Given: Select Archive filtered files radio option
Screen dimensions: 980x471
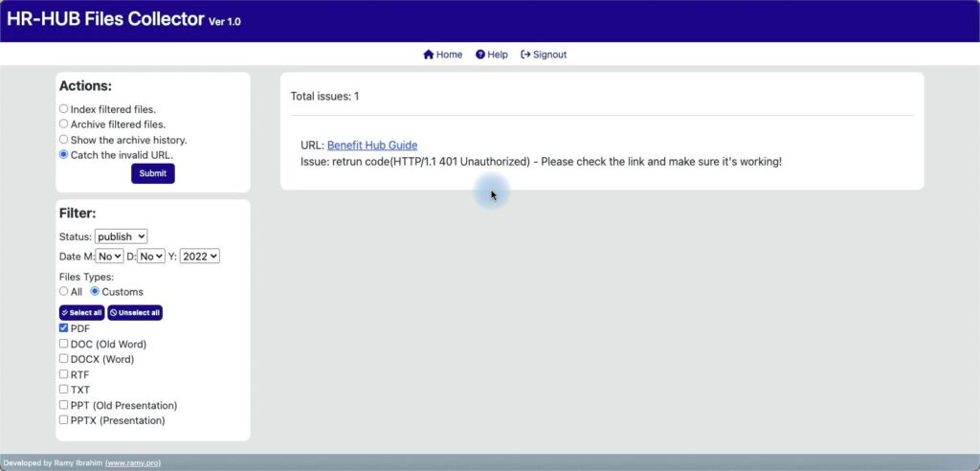Looking at the screenshot, I should [x=63, y=123].
